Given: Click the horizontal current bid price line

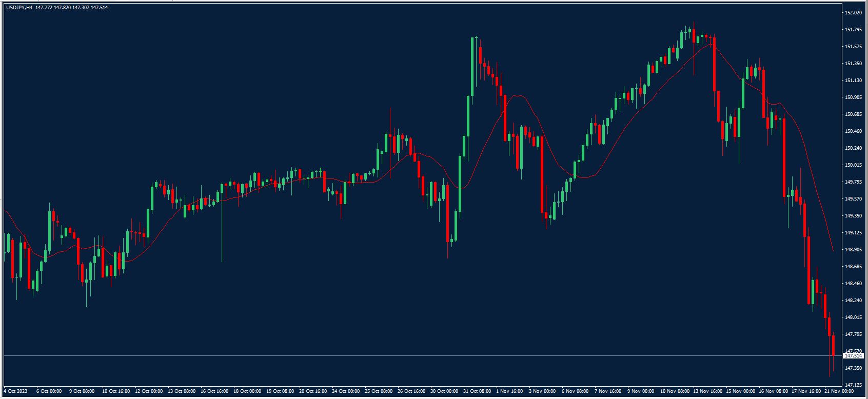Looking at the screenshot, I should point(410,355).
